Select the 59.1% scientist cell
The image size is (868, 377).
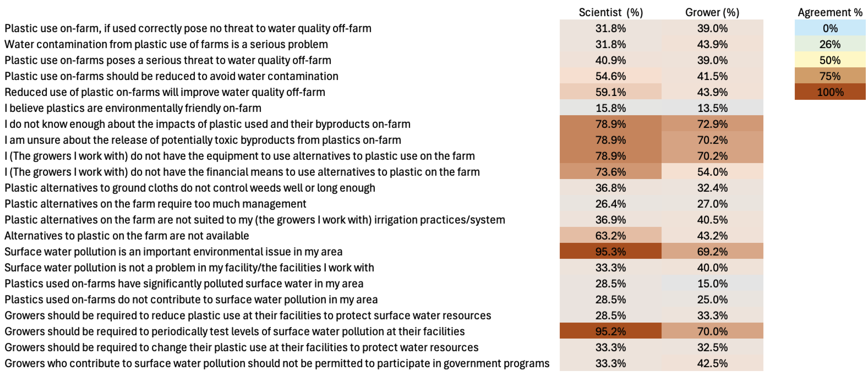[611, 92]
